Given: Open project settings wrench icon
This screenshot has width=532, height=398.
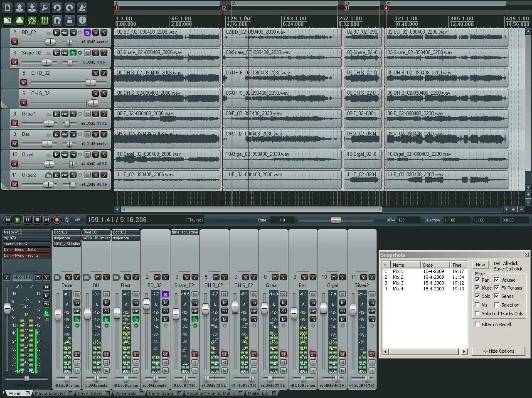Looking at the screenshot, I should click(45, 7).
